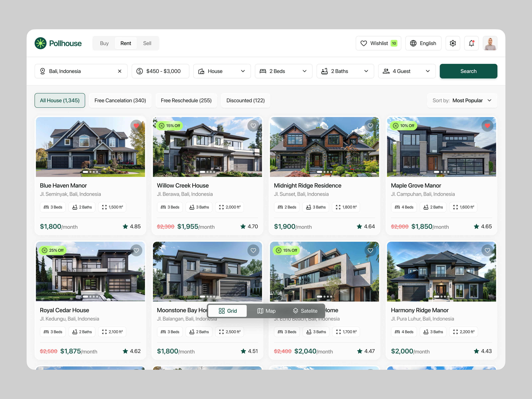Screen dimensions: 532x399
Task: Open the Settings gear icon
Action: tap(453, 43)
